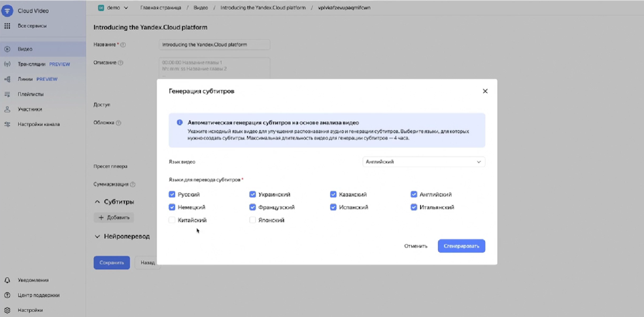Open the video language dropdown

point(423,162)
